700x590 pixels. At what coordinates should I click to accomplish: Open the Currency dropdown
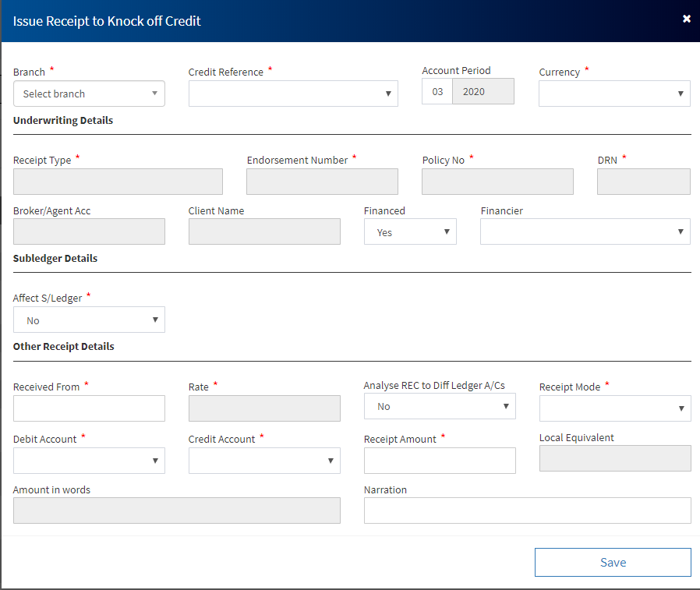pos(614,94)
